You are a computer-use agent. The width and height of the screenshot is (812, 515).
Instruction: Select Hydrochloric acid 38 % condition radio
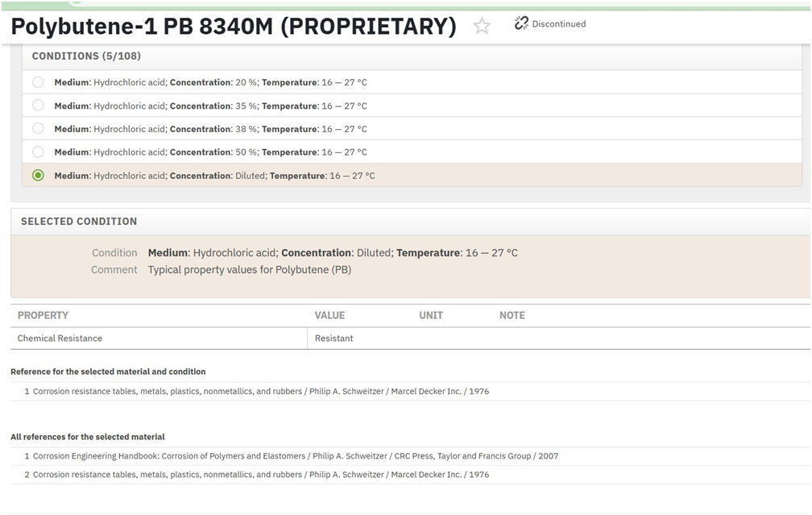(39, 128)
